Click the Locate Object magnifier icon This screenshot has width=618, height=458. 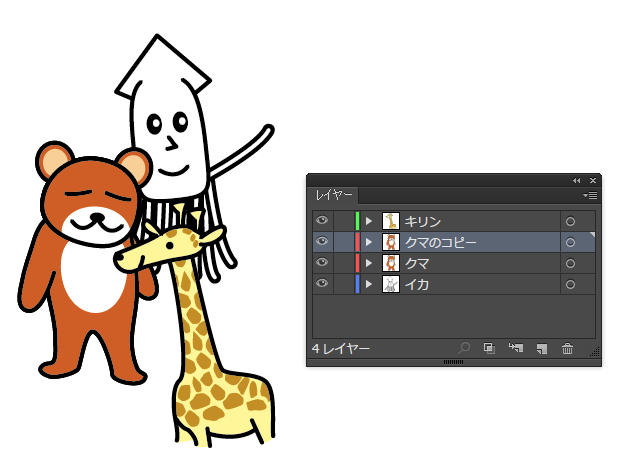click(x=465, y=348)
